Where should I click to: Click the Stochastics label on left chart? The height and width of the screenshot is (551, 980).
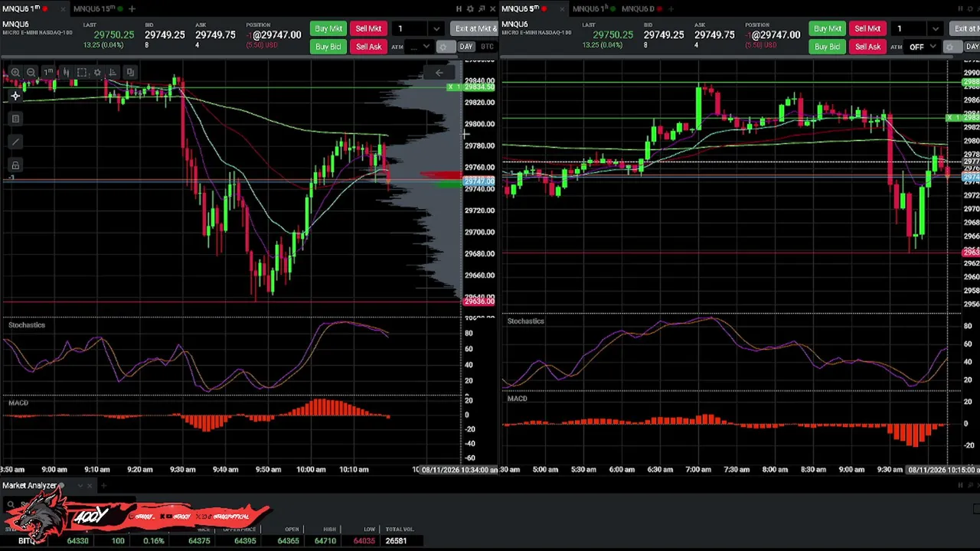(x=27, y=325)
